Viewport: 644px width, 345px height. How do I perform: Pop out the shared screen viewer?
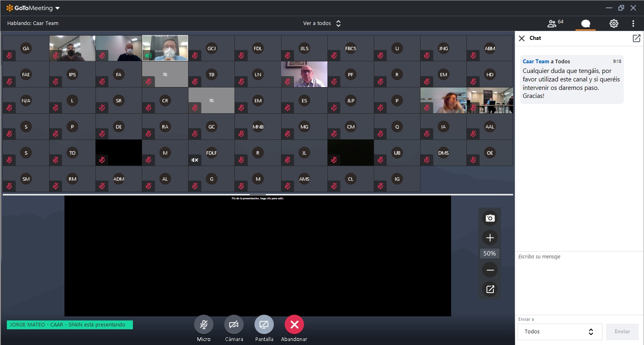490,289
